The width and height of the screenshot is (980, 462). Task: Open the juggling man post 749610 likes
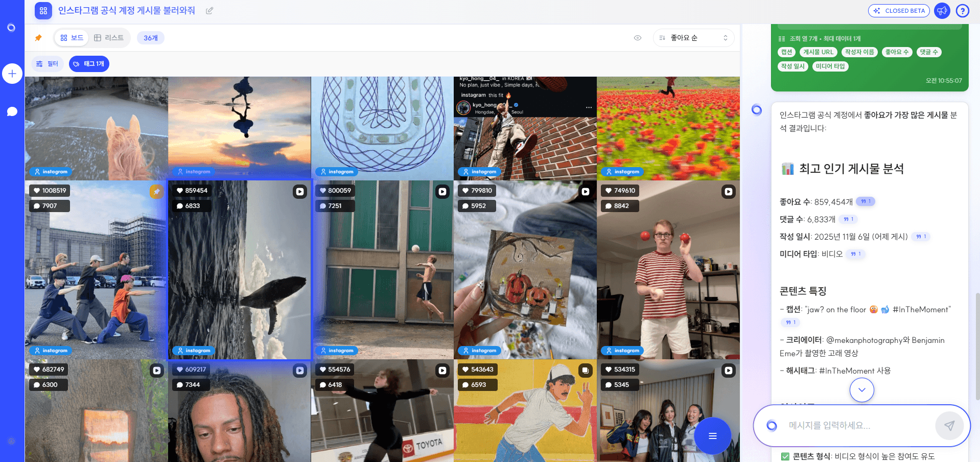(x=668, y=270)
